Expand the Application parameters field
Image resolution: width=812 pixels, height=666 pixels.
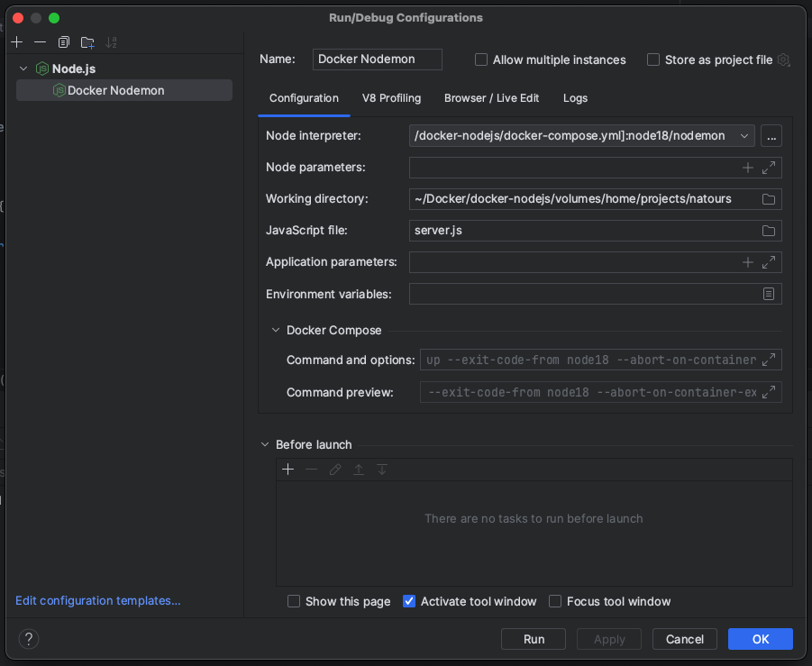pyautogui.click(x=769, y=262)
